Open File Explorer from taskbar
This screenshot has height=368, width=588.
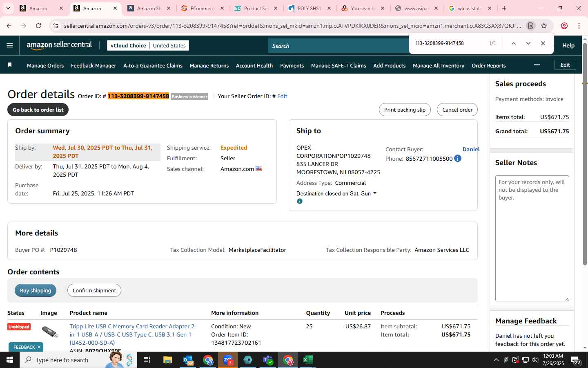[168, 360]
